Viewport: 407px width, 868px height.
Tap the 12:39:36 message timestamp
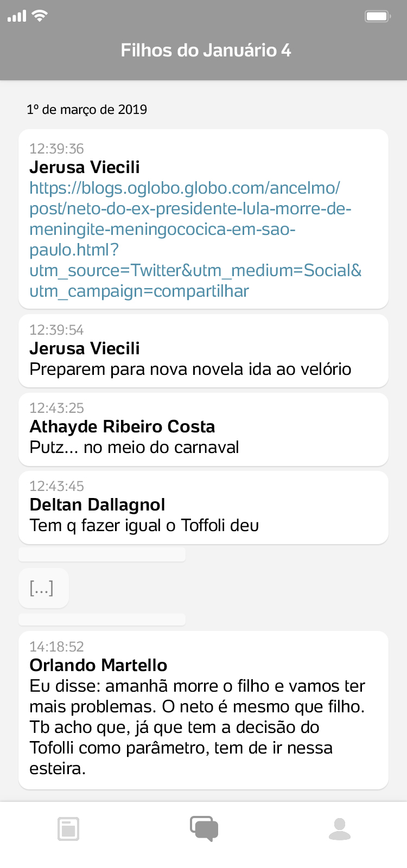tap(56, 149)
